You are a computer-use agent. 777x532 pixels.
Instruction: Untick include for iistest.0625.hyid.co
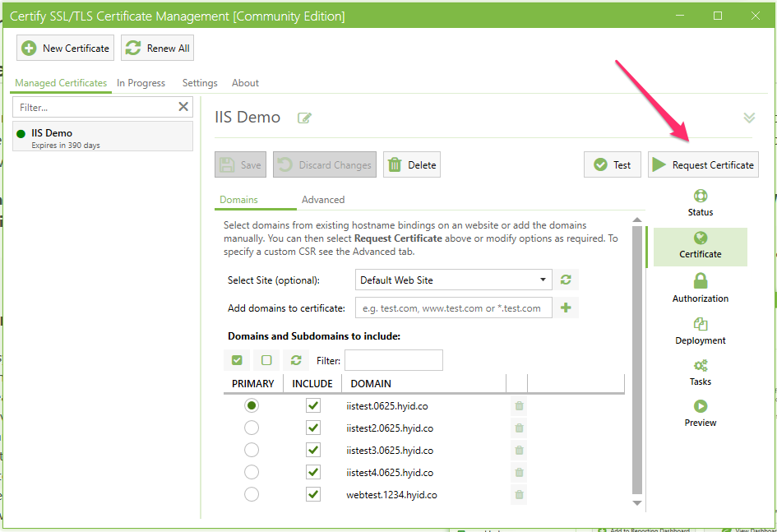pos(313,405)
